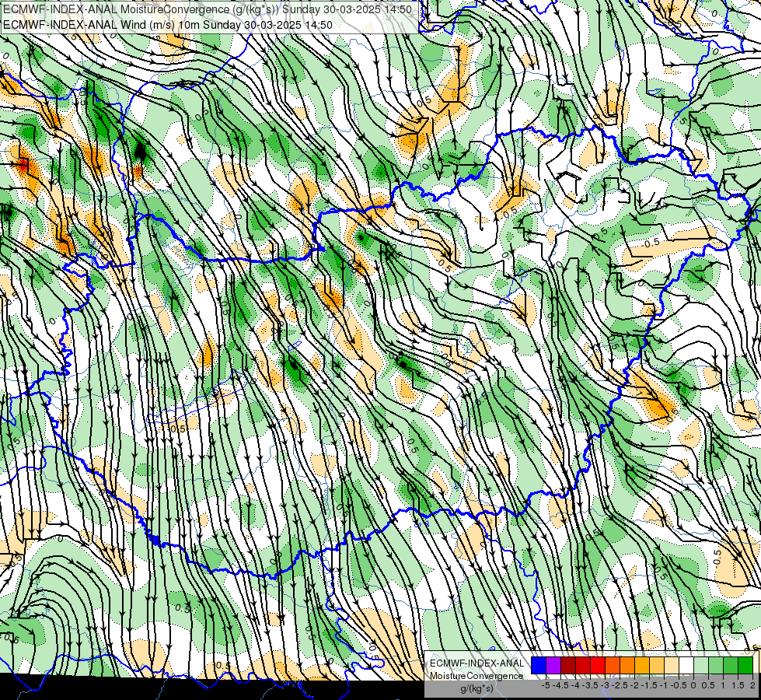Pick the dark maroon swatch between -4.5 and -4
761x700 pixels.
(x=568, y=666)
